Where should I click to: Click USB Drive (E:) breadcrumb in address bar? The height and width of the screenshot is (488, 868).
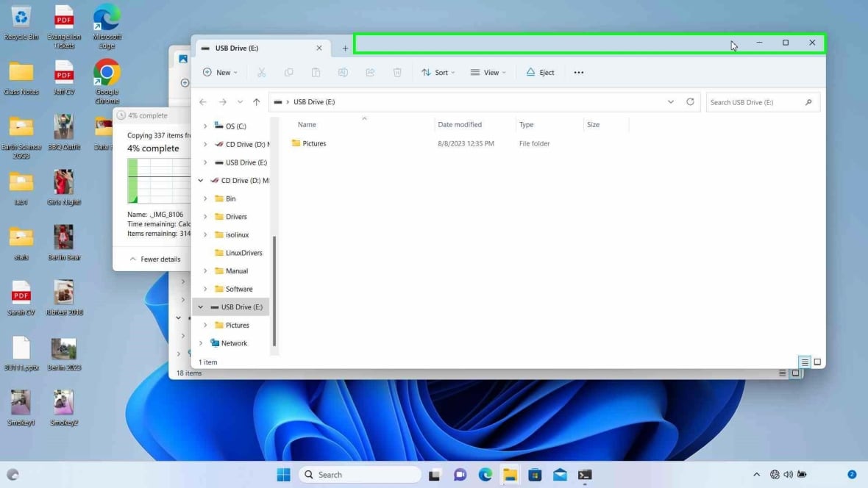pyautogui.click(x=314, y=102)
